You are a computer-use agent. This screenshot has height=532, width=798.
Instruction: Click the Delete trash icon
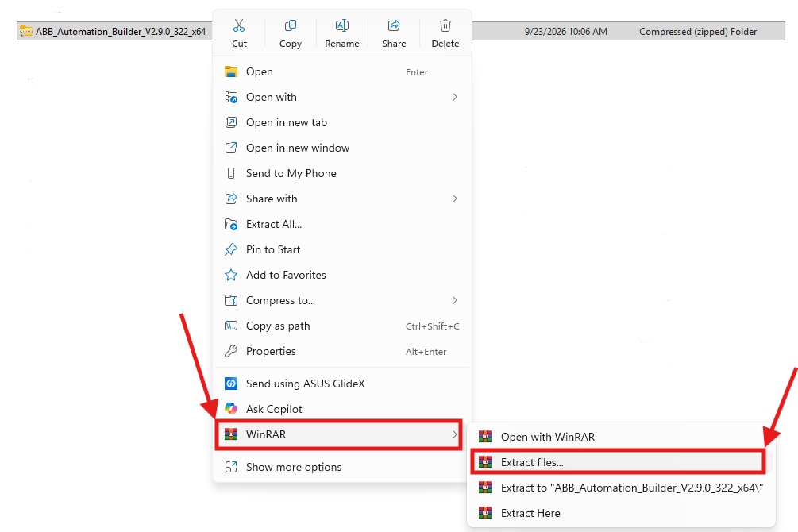[x=445, y=25]
